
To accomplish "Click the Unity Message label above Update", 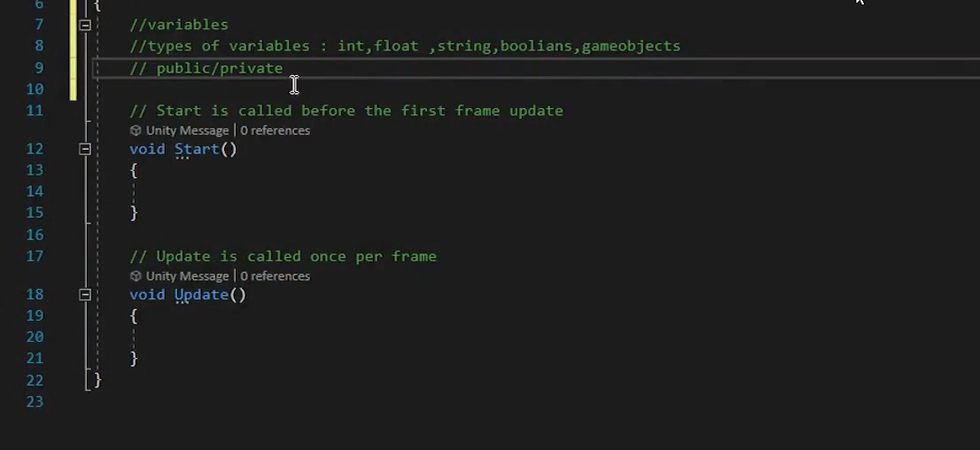I will click(x=187, y=276).
